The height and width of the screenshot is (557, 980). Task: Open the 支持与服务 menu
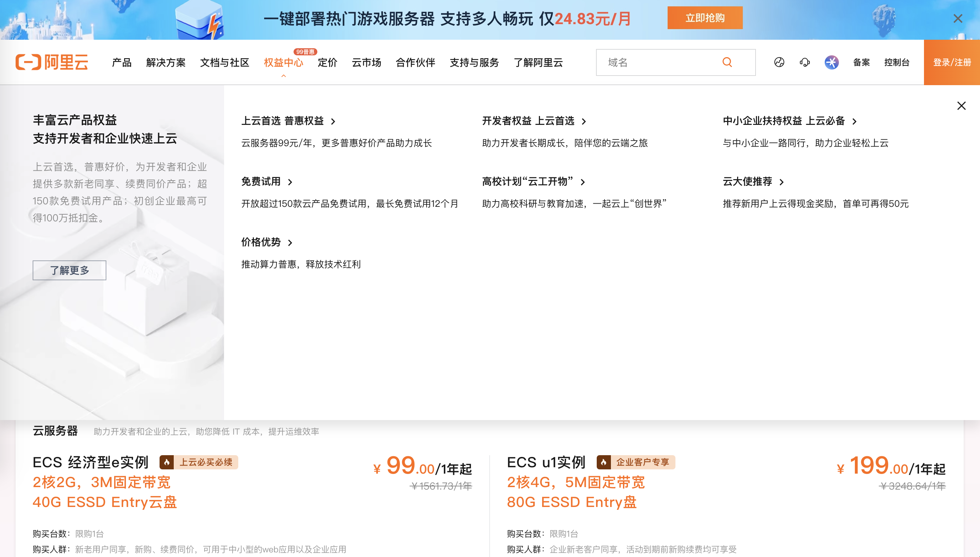[x=474, y=62]
